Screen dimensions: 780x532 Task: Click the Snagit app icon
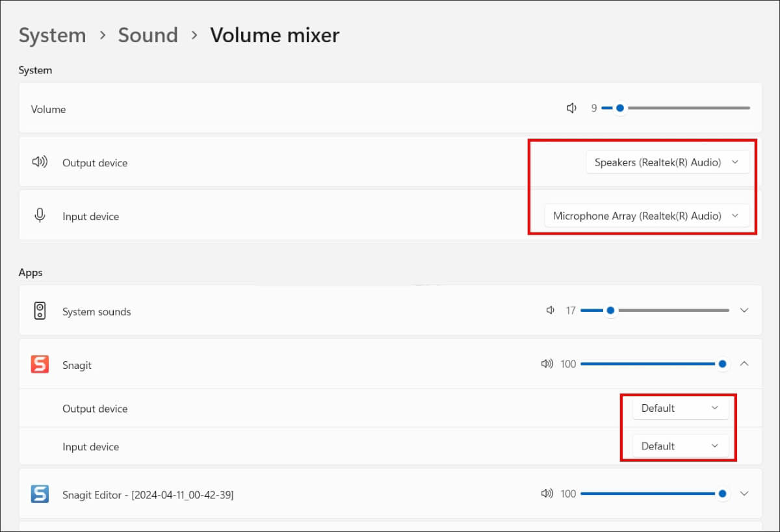click(x=40, y=364)
